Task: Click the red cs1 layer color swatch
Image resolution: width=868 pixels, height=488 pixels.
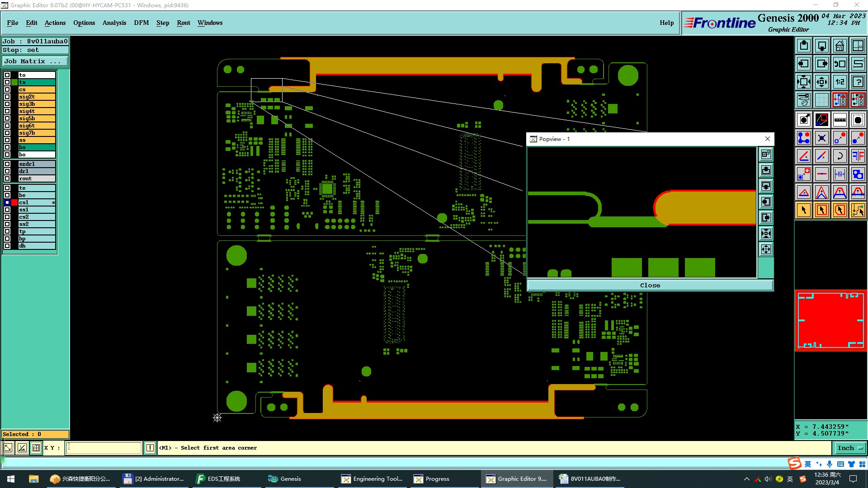Action: point(14,202)
